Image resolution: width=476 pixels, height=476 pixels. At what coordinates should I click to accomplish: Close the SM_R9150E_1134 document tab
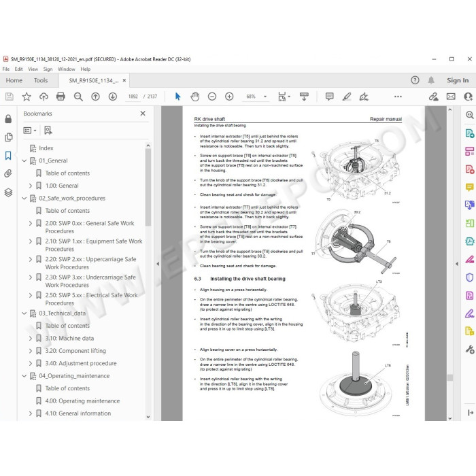pyautogui.click(x=124, y=80)
